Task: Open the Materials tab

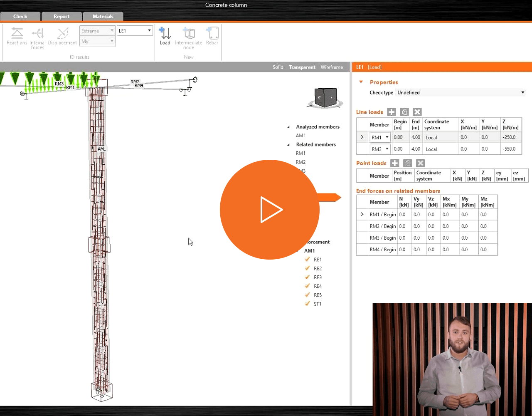Action: pyautogui.click(x=103, y=17)
